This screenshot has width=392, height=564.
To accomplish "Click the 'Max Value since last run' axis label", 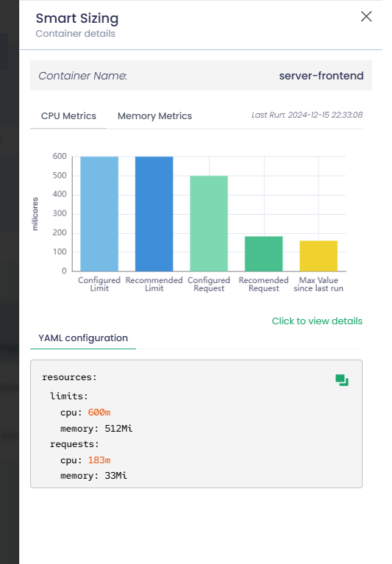I will [318, 284].
